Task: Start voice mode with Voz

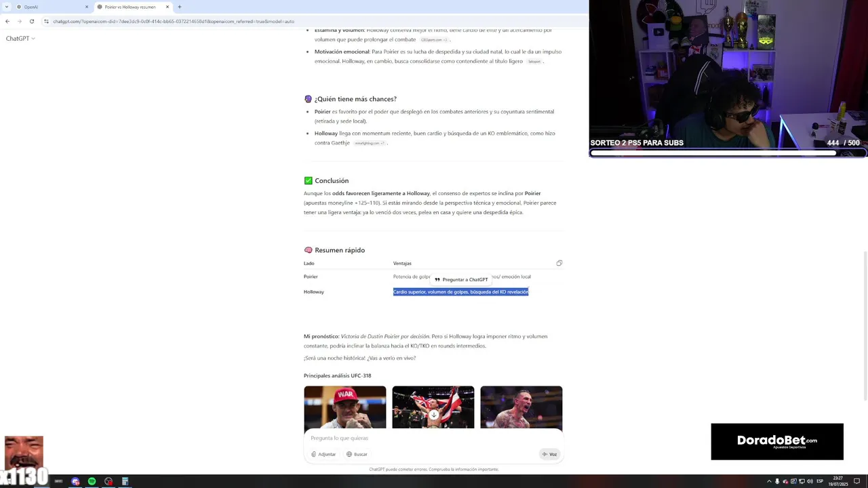Action: pos(550,454)
